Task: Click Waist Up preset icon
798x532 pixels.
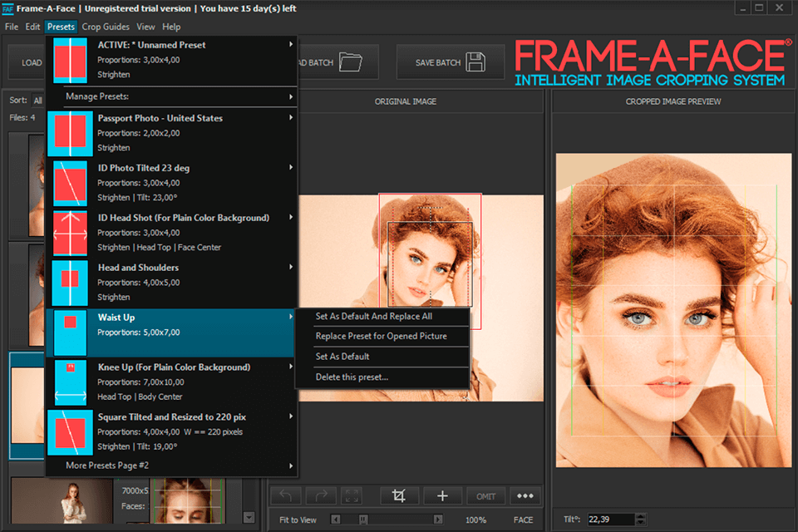Action: point(70,332)
